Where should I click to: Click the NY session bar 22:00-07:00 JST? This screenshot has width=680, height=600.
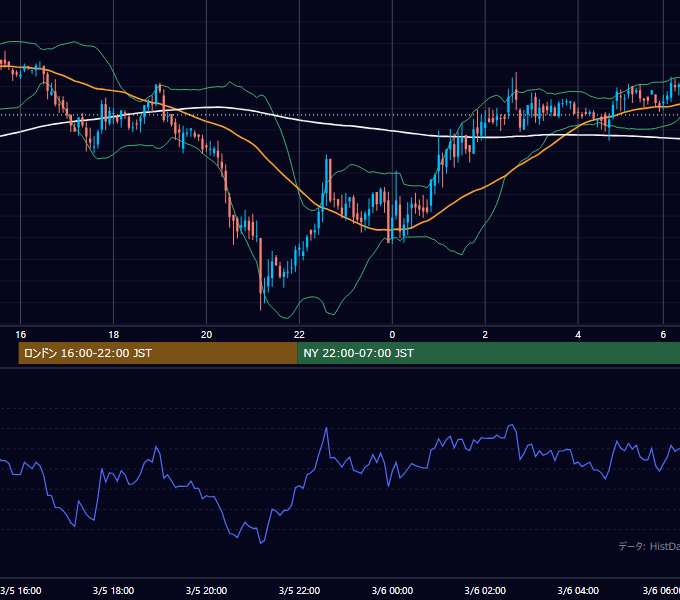[489, 353]
